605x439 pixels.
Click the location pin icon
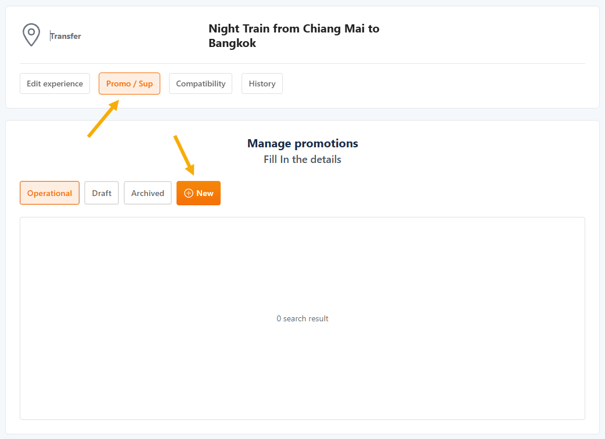pos(31,35)
